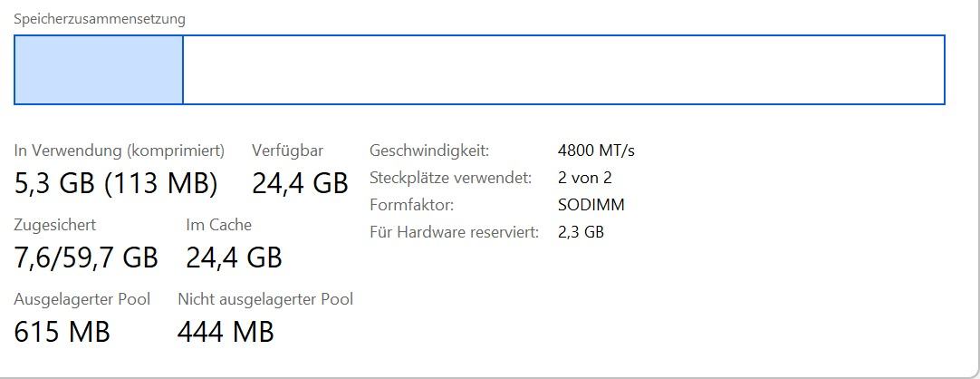The width and height of the screenshot is (980, 379).
Task: Select the Im Cache label
Action: [218, 225]
